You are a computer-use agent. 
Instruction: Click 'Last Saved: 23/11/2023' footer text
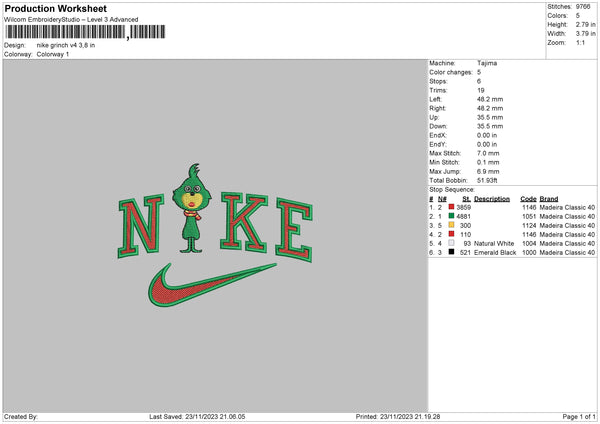pyautogui.click(x=197, y=416)
